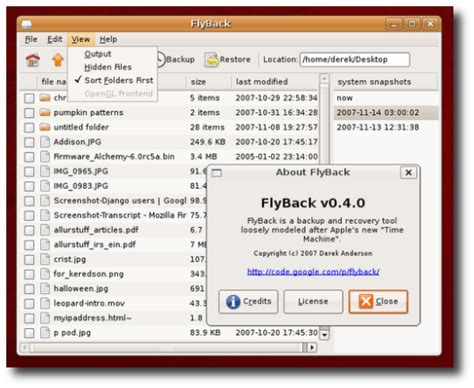Click the Location path field
This screenshot has width=474, height=388.
(x=355, y=60)
